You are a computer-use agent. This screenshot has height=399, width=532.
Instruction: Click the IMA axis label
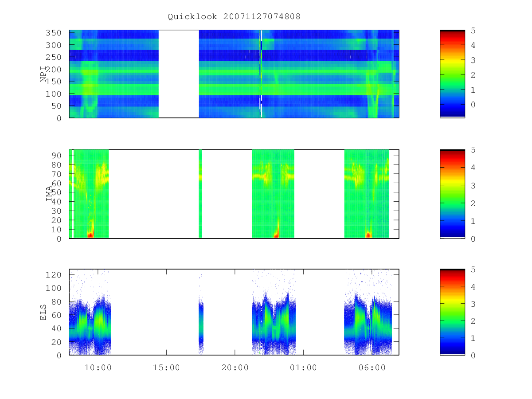(x=49, y=194)
